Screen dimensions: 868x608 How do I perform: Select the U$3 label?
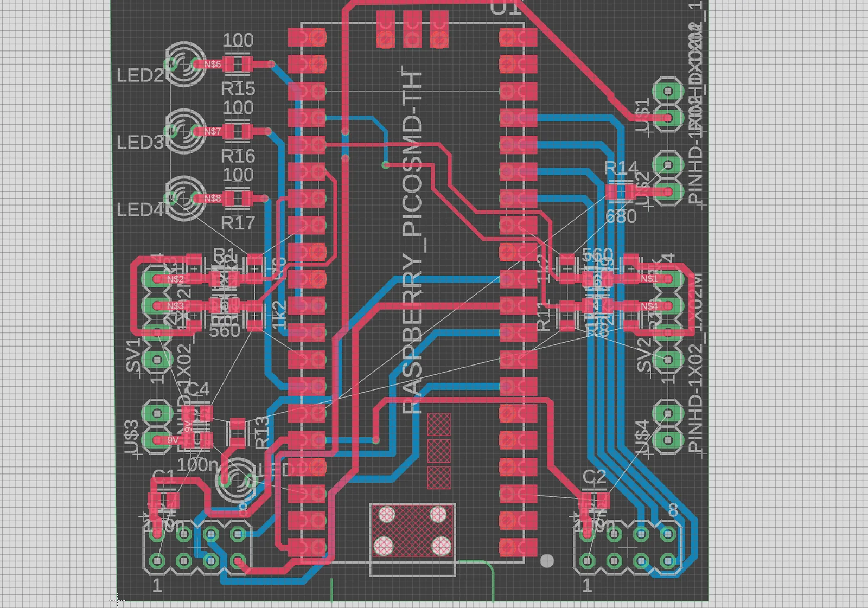pyautogui.click(x=132, y=437)
